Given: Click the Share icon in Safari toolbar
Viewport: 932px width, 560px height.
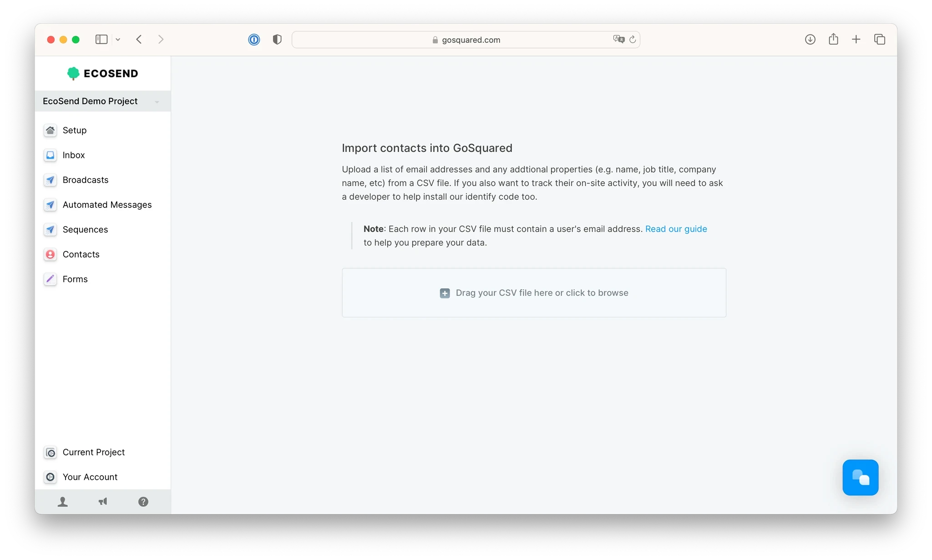Looking at the screenshot, I should pyautogui.click(x=833, y=40).
